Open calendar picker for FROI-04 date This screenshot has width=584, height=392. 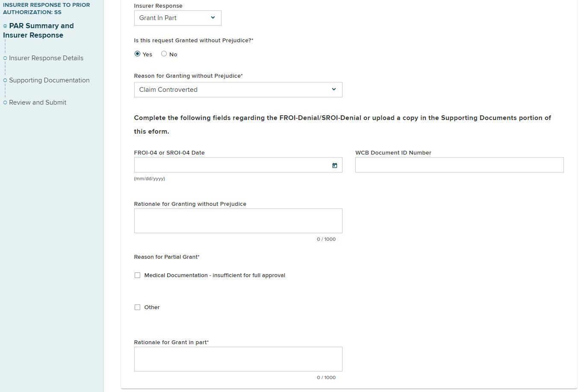(x=335, y=165)
